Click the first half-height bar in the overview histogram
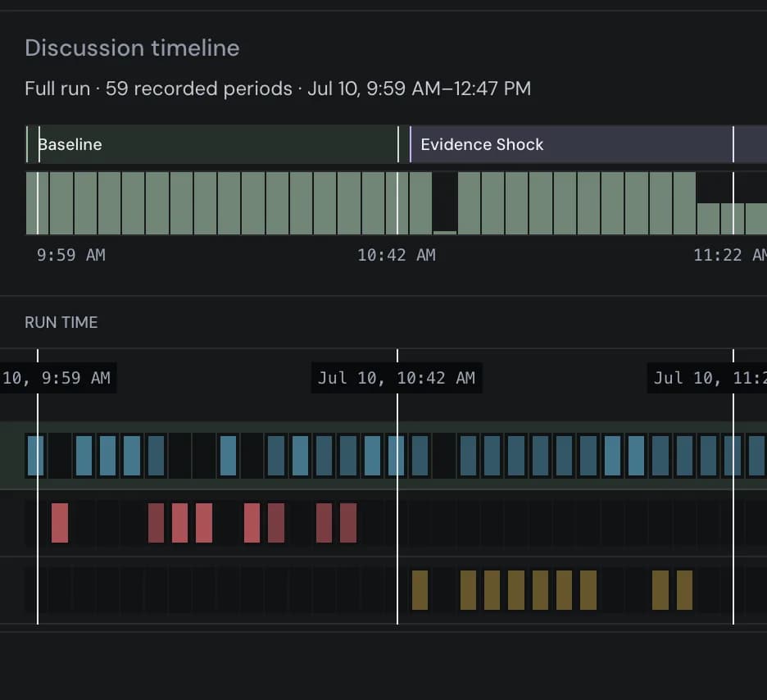The image size is (767, 700). [708, 219]
